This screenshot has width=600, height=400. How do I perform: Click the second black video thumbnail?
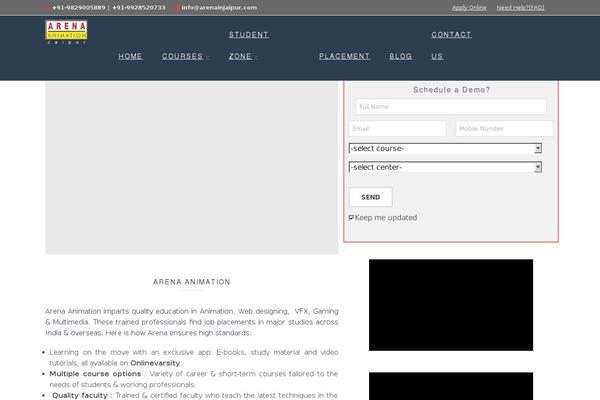click(451, 386)
